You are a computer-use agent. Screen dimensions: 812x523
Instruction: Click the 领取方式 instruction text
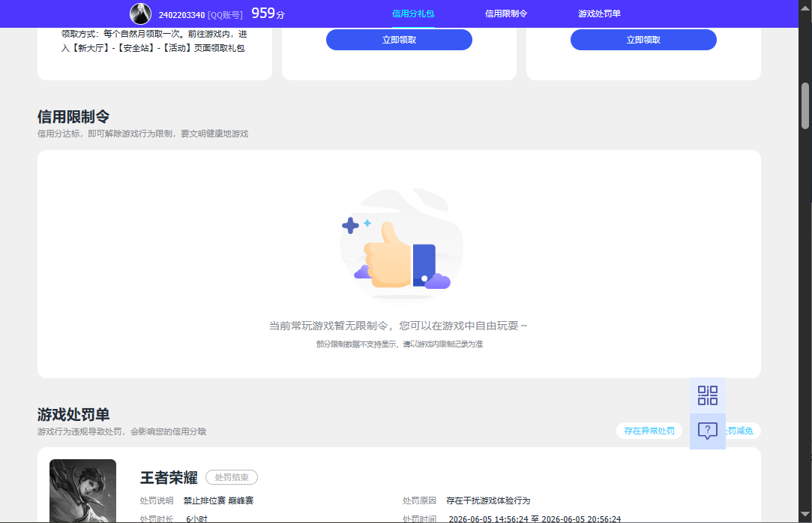154,41
